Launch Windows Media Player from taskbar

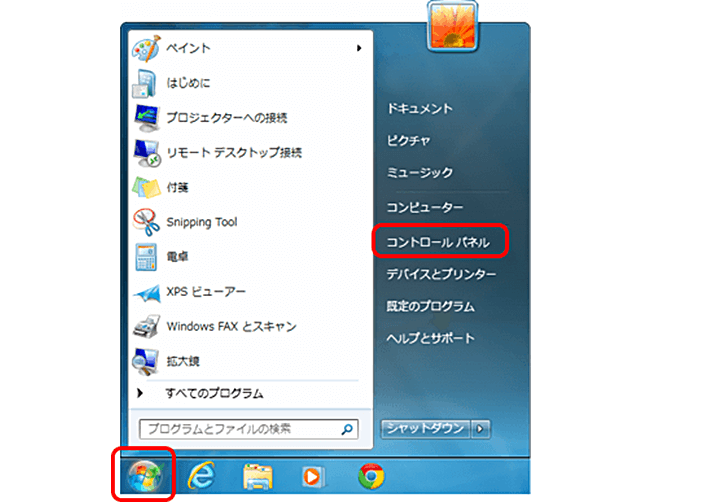(x=313, y=477)
